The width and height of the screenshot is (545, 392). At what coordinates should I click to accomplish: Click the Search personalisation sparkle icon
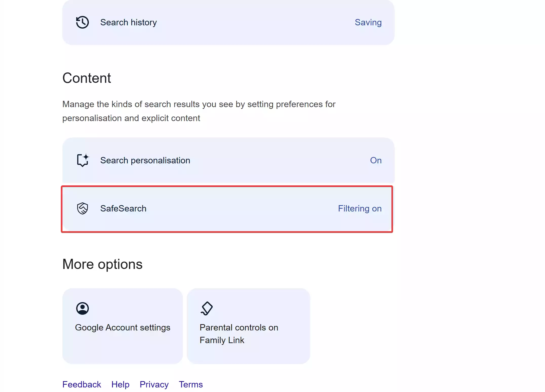click(x=82, y=160)
